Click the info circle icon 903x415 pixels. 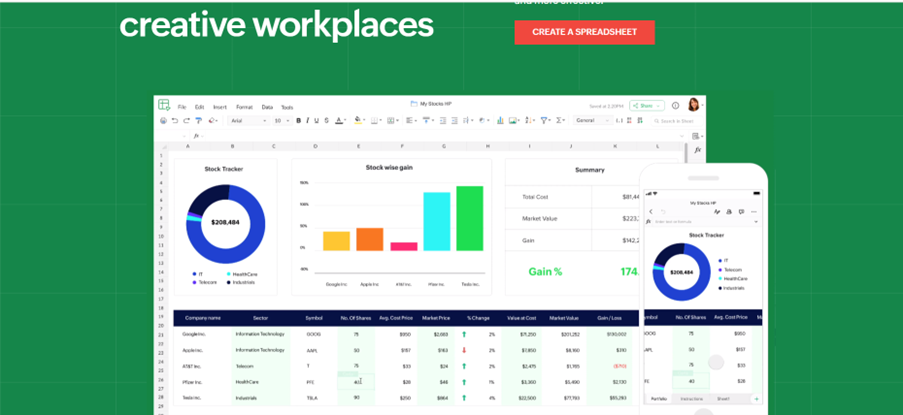click(x=676, y=106)
